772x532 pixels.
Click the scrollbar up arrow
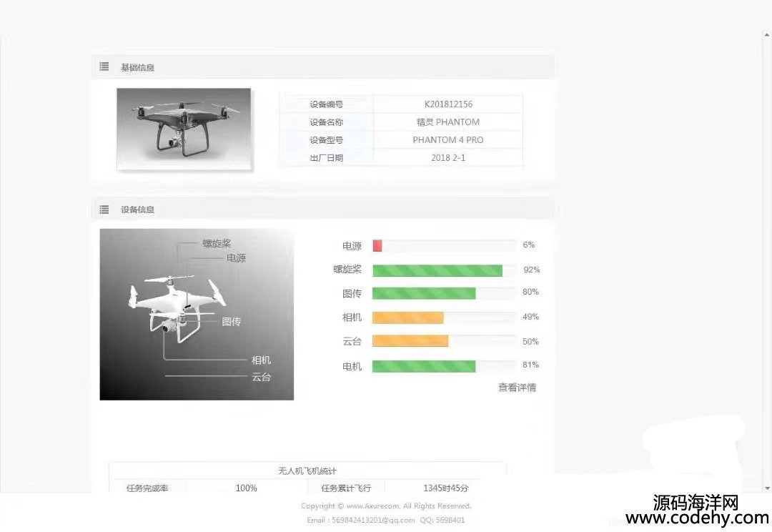point(767,35)
